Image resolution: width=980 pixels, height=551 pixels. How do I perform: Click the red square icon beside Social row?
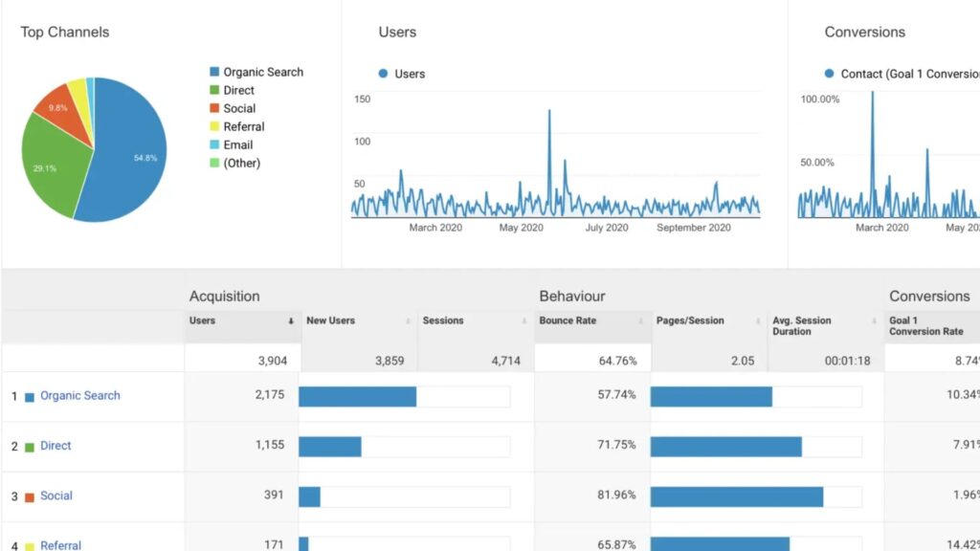point(30,496)
